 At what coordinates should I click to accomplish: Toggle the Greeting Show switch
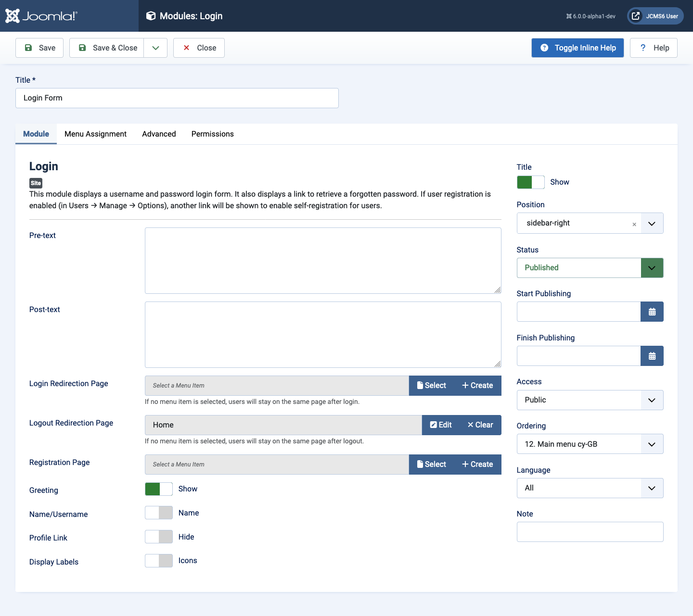click(159, 489)
